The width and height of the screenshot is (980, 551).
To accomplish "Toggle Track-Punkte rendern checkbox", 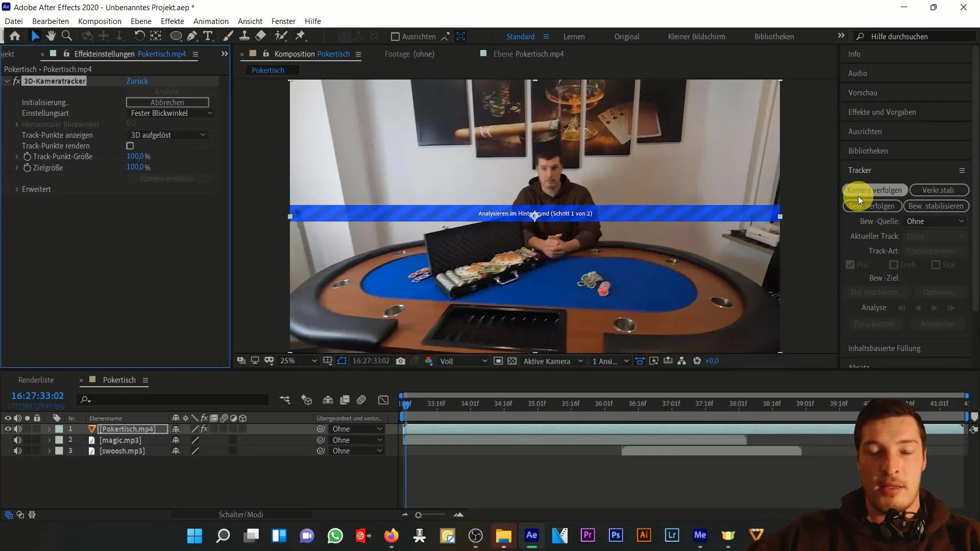I will coord(130,146).
